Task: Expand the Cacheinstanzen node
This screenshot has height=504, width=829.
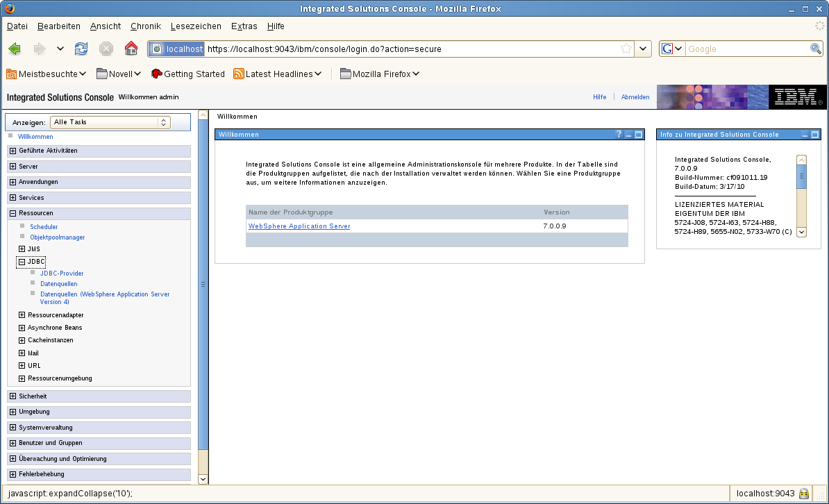Action: 22,341
